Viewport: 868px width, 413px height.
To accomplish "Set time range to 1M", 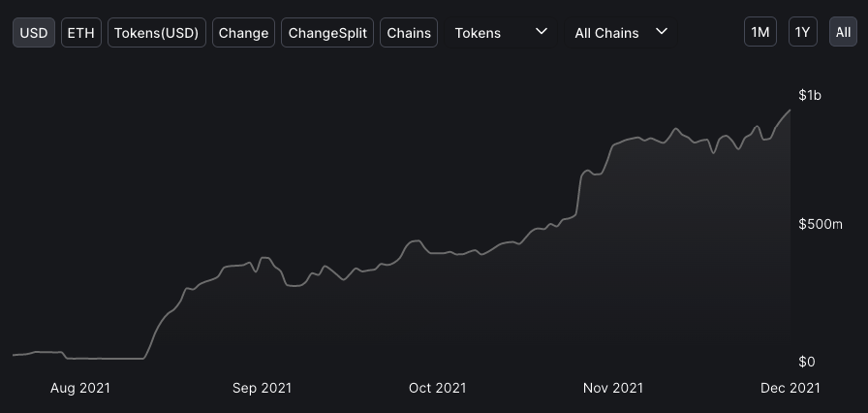I will point(760,32).
